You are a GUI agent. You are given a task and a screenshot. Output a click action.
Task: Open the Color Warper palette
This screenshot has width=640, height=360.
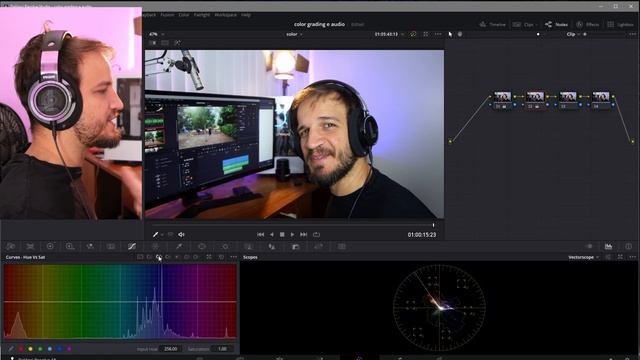(x=156, y=246)
